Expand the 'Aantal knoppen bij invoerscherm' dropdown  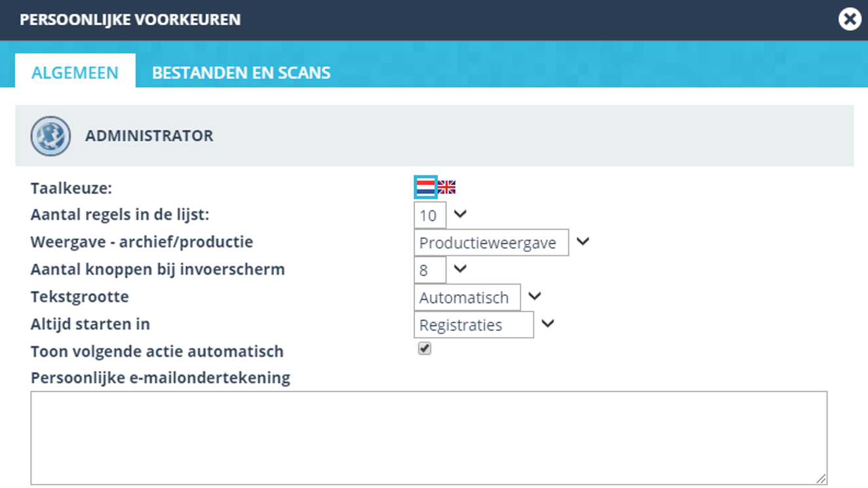pyautogui.click(x=460, y=269)
